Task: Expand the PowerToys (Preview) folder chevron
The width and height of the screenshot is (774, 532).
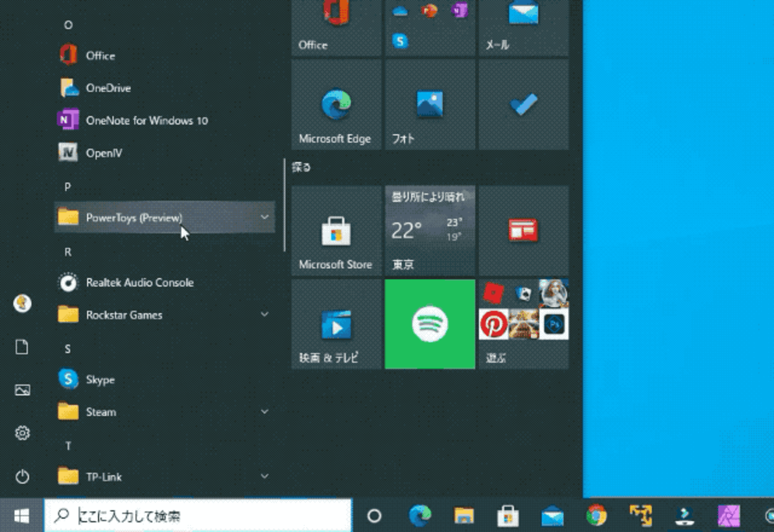Action: pyautogui.click(x=264, y=217)
